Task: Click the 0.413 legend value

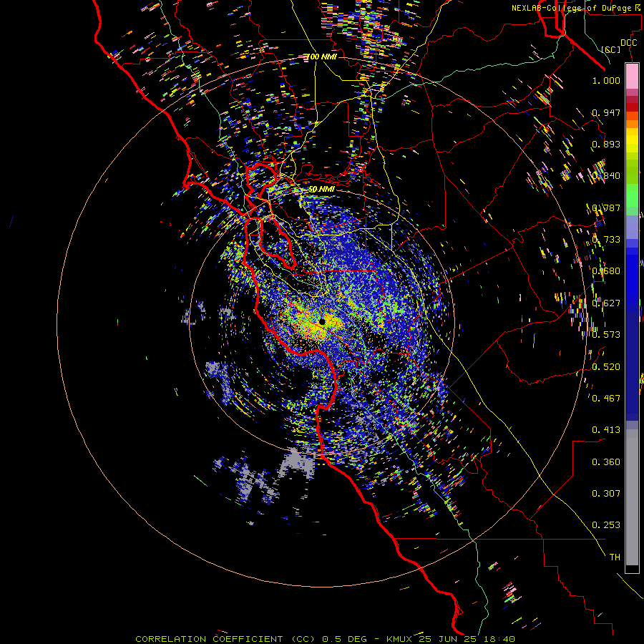Action: [606, 430]
